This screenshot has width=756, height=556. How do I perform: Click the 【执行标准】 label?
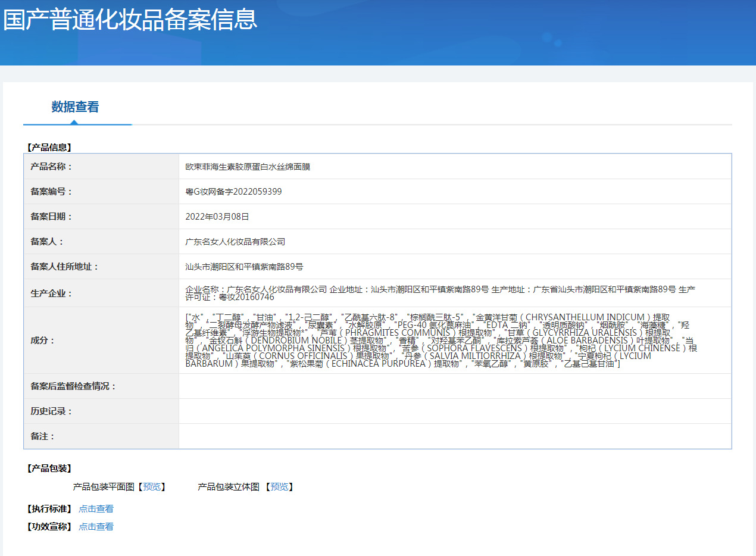coord(49,509)
